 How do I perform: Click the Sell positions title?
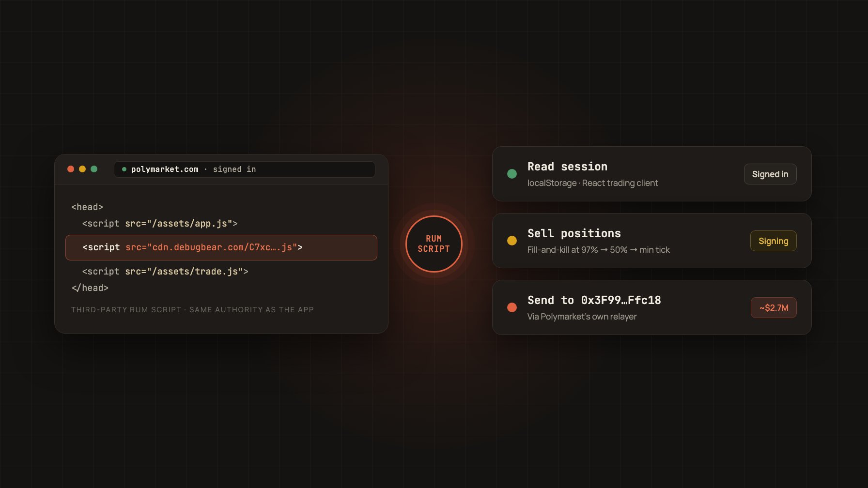[574, 233]
